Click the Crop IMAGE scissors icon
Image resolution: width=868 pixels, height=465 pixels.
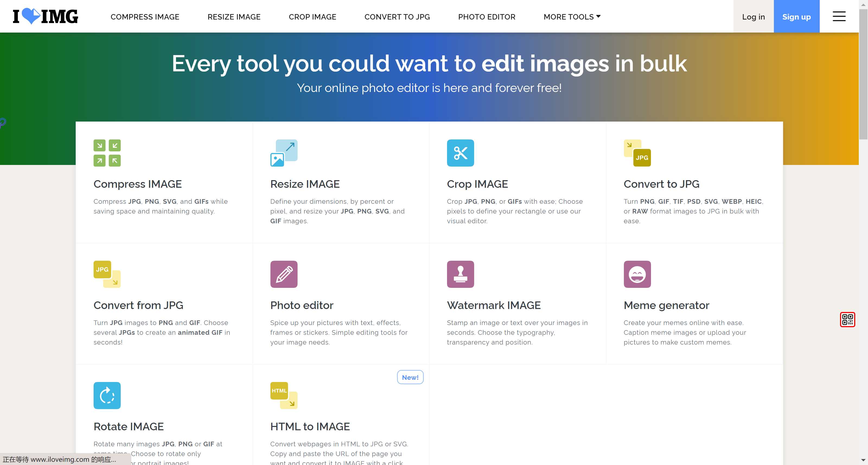pyautogui.click(x=460, y=153)
